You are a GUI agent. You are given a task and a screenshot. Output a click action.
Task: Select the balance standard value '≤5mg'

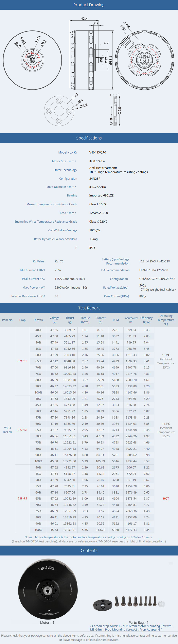click(x=94, y=239)
